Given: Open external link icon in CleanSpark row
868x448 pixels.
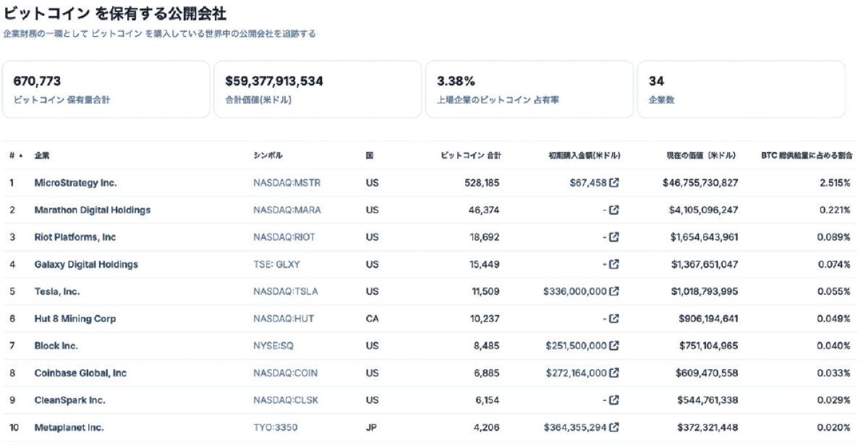Looking at the screenshot, I should pyautogui.click(x=614, y=400).
